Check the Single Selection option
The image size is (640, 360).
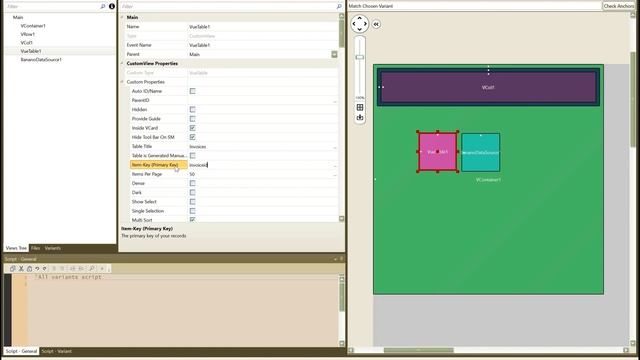click(x=193, y=211)
